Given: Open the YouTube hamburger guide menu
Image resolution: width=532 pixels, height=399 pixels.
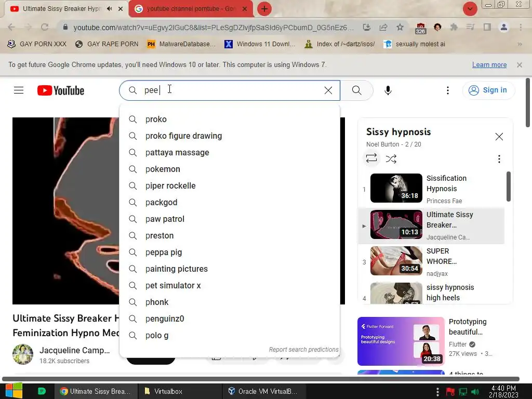Looking at the screenshot, I should [19, 90].
